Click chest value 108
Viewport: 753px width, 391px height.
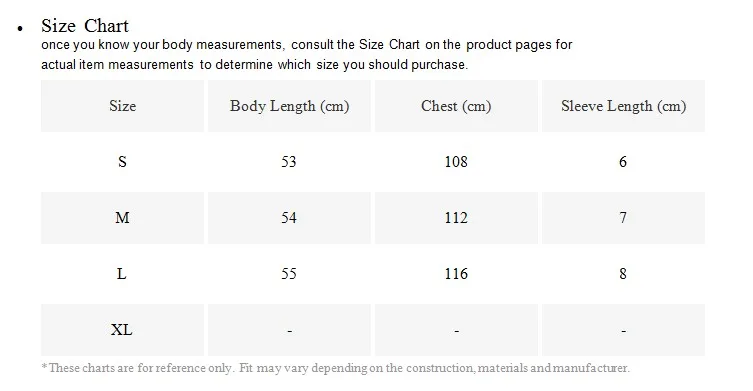point(456,162)
